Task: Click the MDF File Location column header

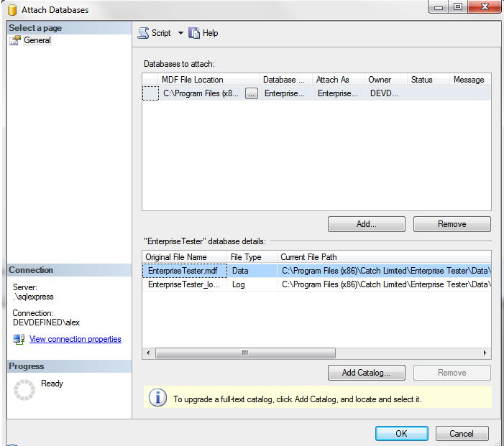Action: tap(193, 80)
